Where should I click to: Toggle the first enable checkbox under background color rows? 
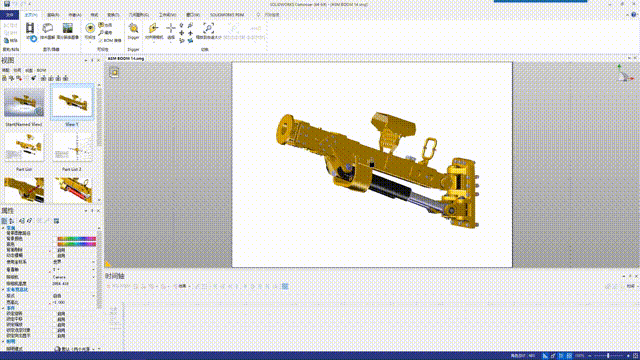click(55, 250)
